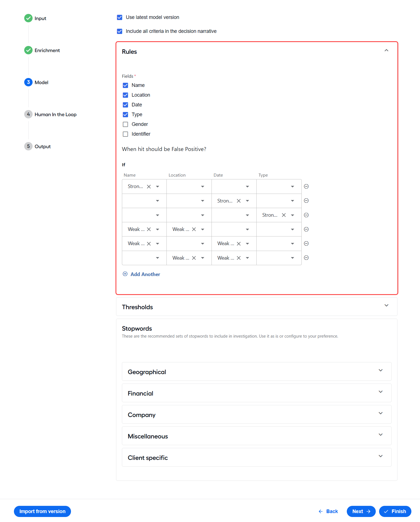This screenshot has height=522, width=420.
Task: Clear the Strong value in first Name cell
Action: (x=149, y=187)
